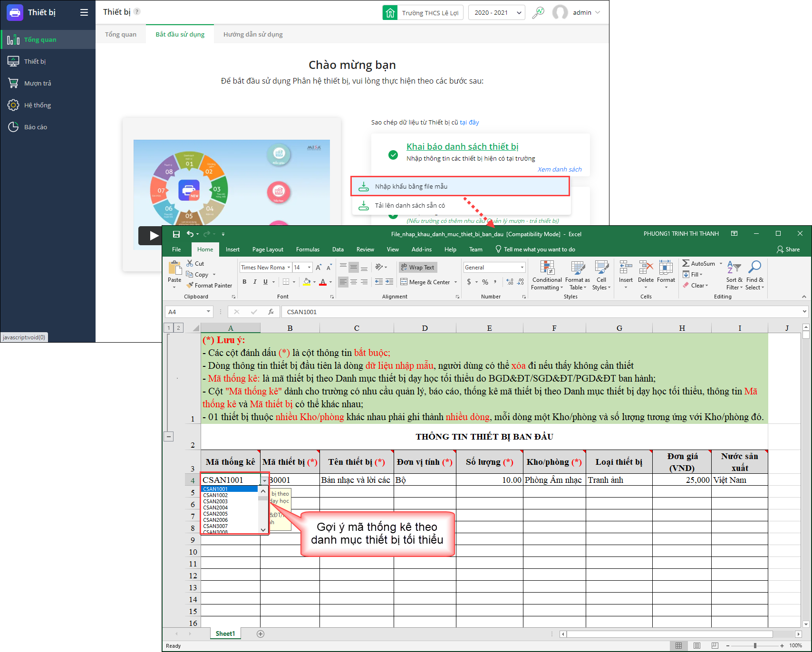Image resolution: width=812 pixels, height=652 pixels.
Task: Click the font color swatch button
Action: (x=323, y=282)
